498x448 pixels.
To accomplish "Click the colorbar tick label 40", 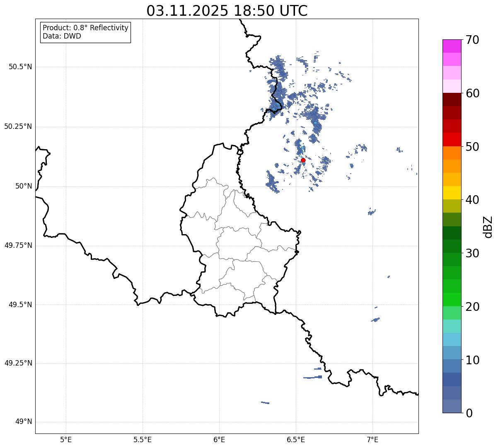I will 472,200.
